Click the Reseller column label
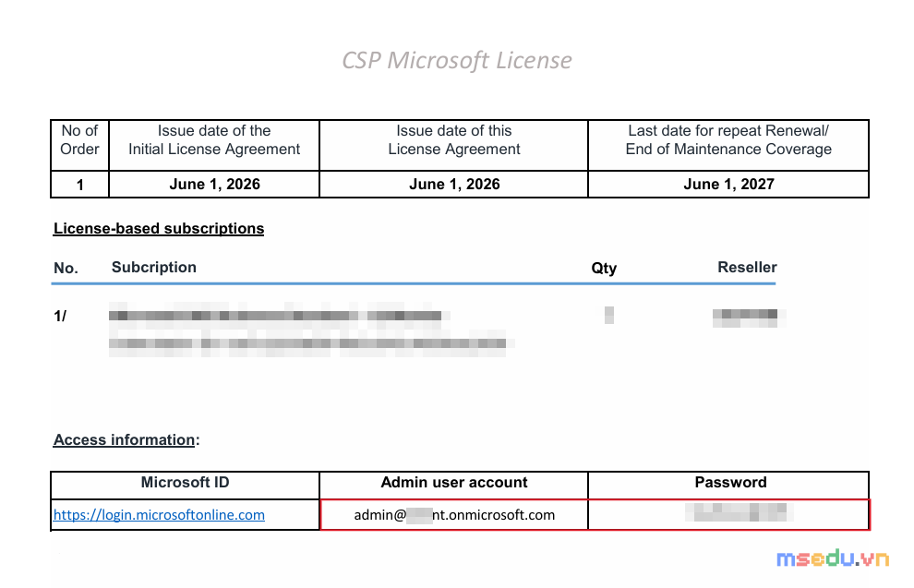Image resolution: width=914 pixels, height=588 pixels. pos(747,268)
